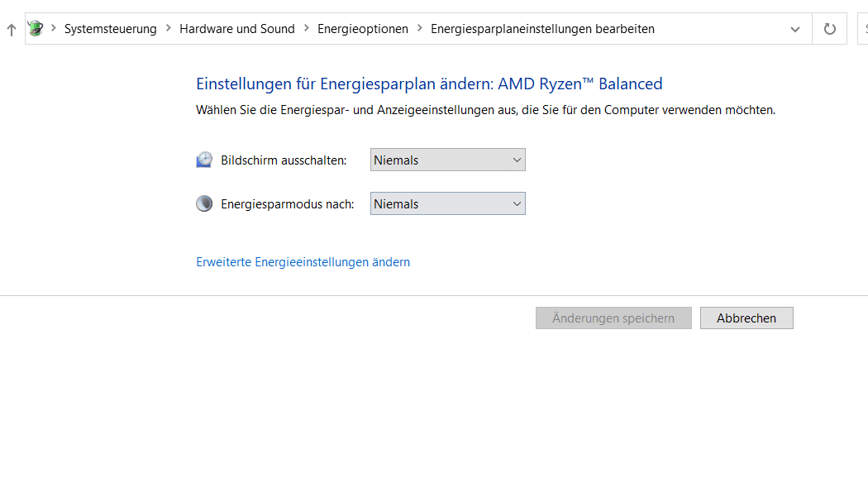
Task: Go back to Energieoptionen breadcrumb
Action: 363,29
